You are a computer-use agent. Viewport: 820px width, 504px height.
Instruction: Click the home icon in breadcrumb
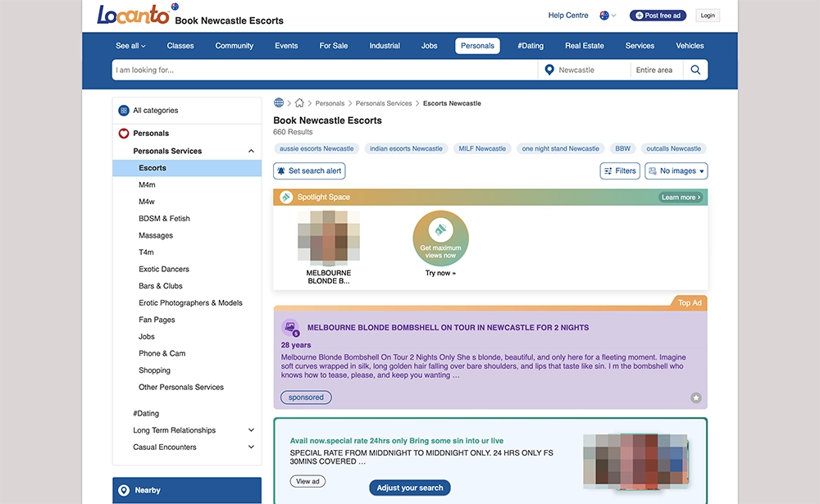click(299, 103)
